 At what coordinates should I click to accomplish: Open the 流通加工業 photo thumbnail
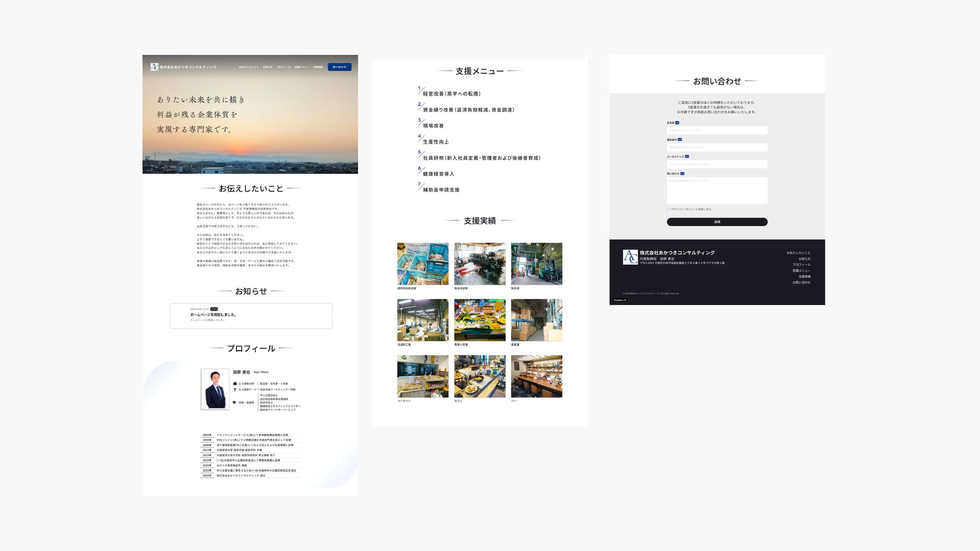tap(423, 320)
